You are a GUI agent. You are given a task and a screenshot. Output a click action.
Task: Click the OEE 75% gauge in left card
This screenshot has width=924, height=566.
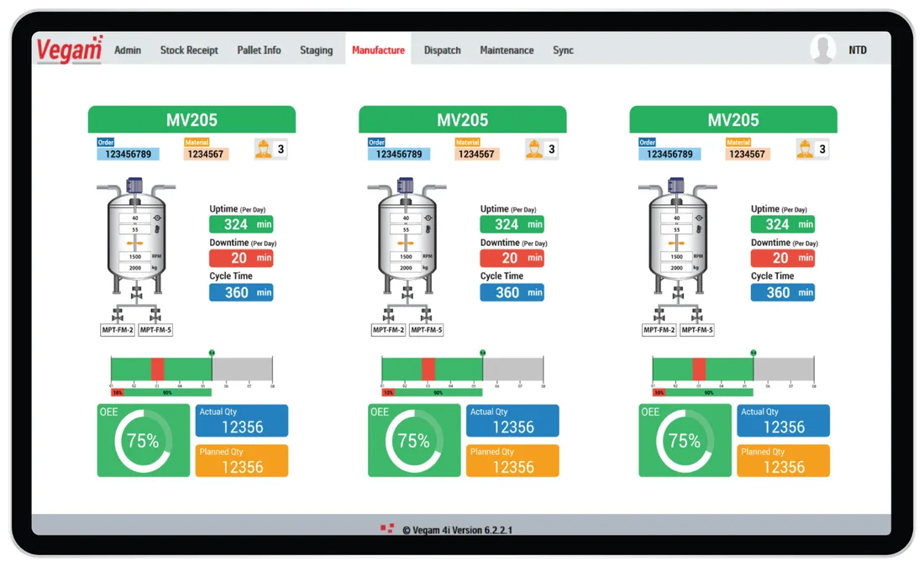(x=143, y=441)
